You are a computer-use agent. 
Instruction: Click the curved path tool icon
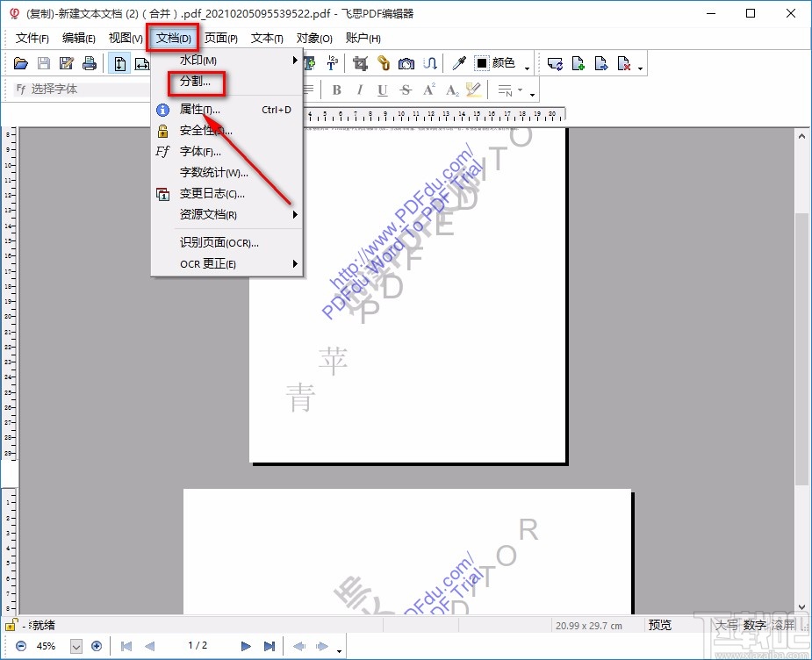429,64
